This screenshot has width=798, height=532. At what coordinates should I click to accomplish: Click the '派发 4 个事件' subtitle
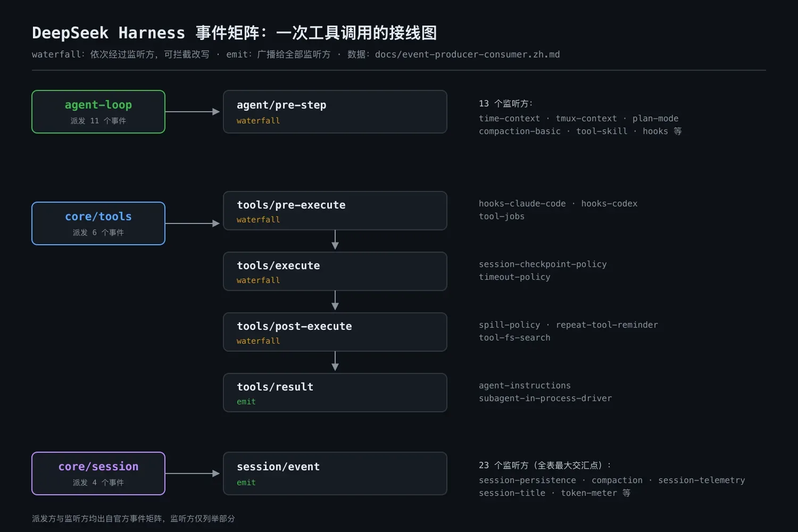(98, 483)
